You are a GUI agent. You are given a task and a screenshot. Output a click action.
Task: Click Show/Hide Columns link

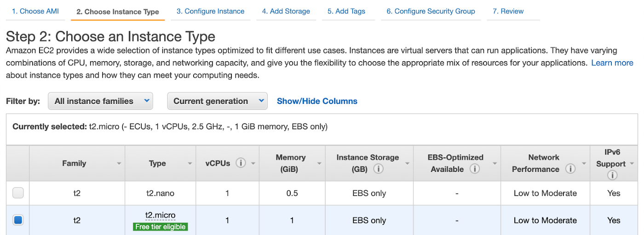317,101
